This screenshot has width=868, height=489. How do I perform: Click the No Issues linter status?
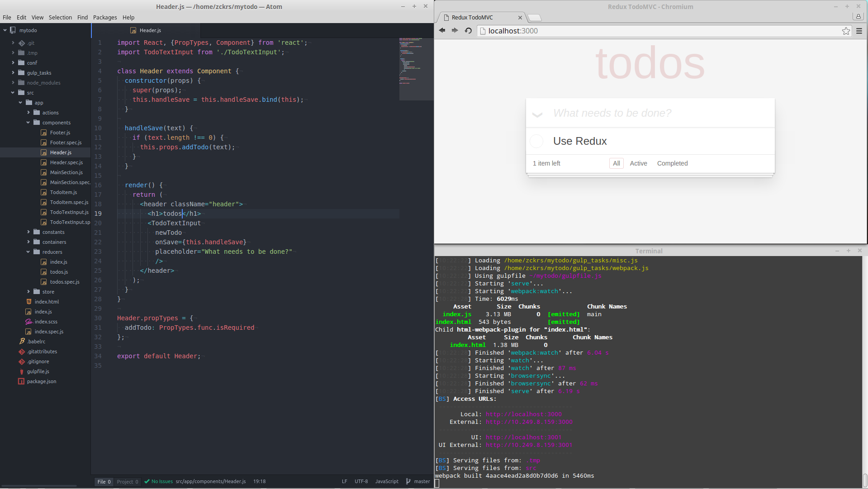(159, 481)
